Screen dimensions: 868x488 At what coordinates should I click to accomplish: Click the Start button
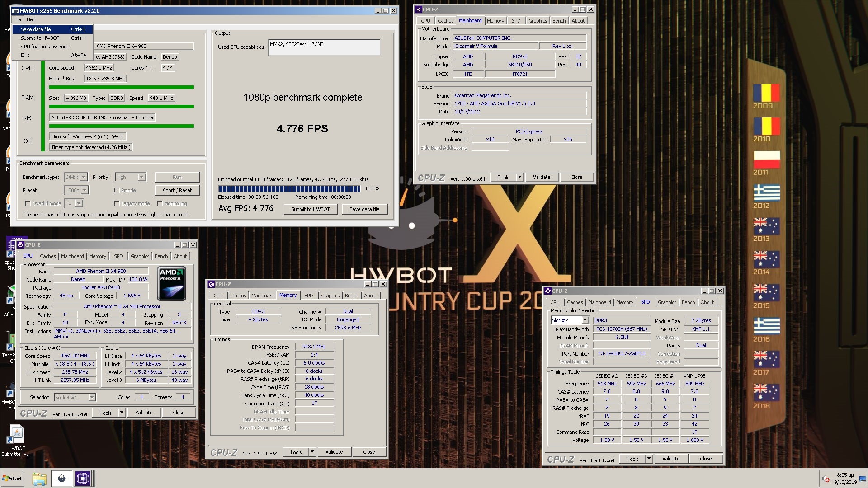(x=12, y=479)
